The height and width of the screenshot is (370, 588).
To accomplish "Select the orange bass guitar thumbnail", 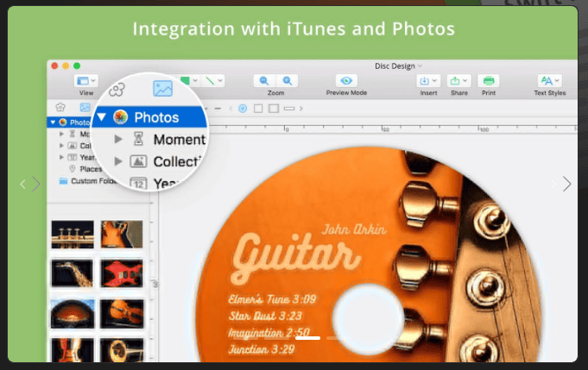I will point(122,234).
